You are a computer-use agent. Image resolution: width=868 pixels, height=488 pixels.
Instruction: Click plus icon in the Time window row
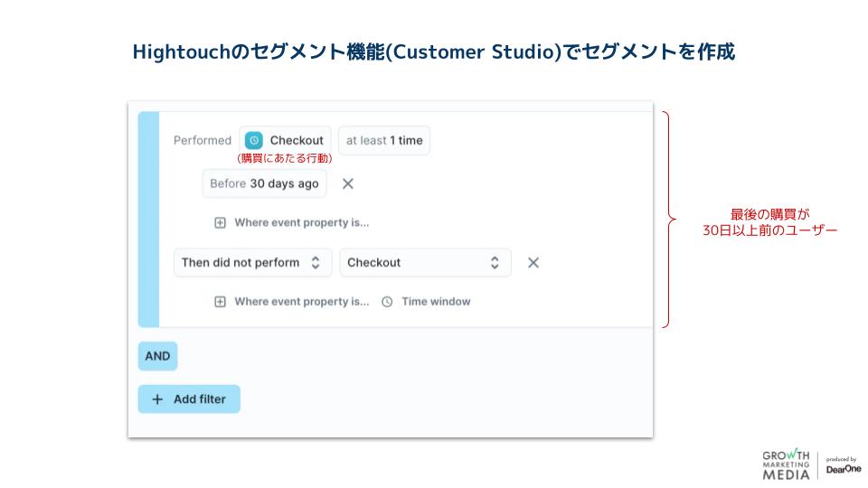tap(220, 302)
